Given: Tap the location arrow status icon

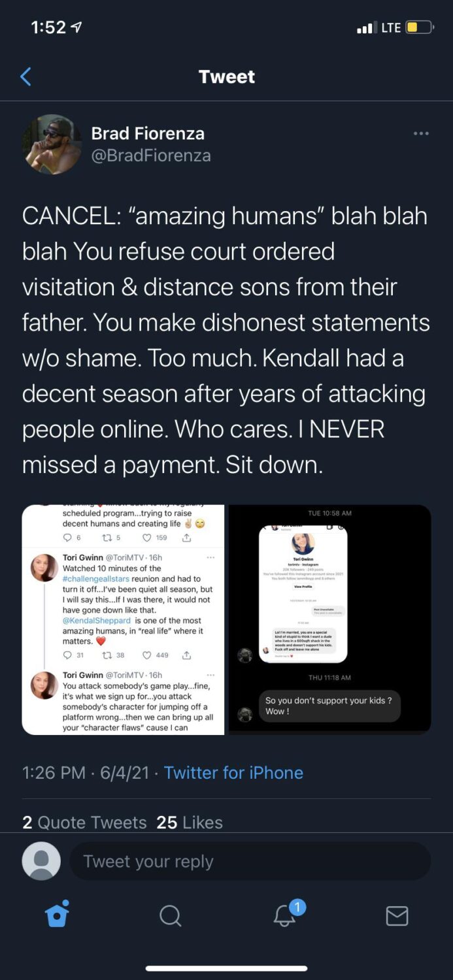Looking at the screenshot, I should tap(76, 28).
